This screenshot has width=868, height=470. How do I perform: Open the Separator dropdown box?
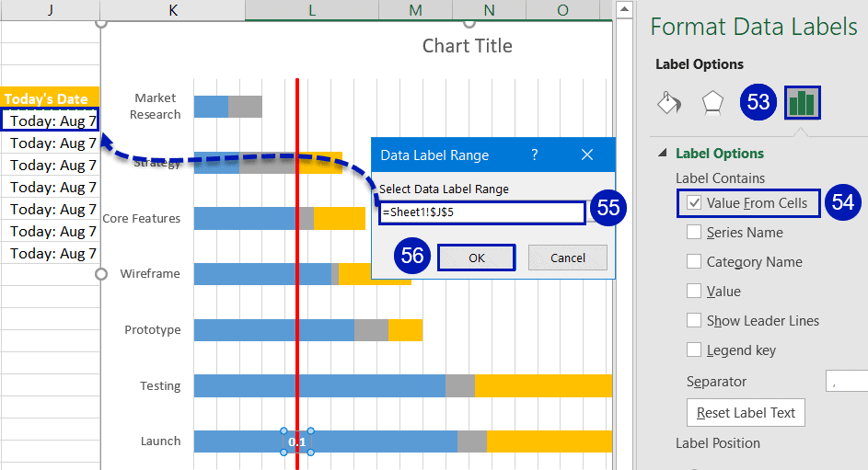tap(846, 382)
